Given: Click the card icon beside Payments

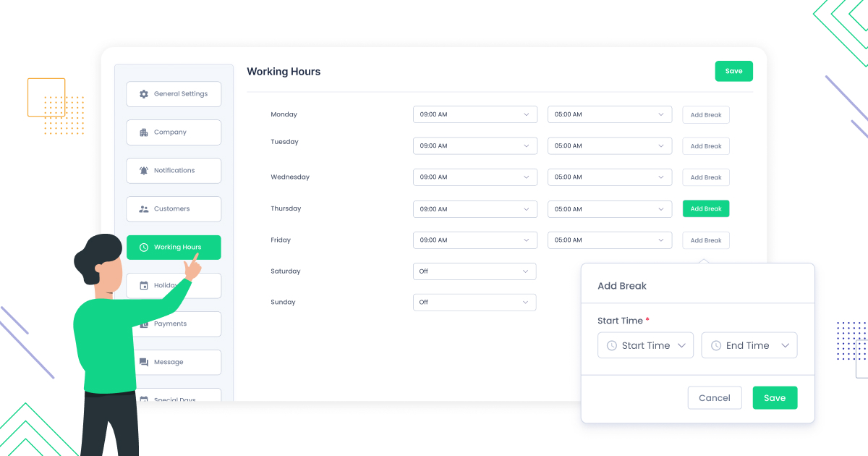Looking at the screenshot, I should pos(142,324).
